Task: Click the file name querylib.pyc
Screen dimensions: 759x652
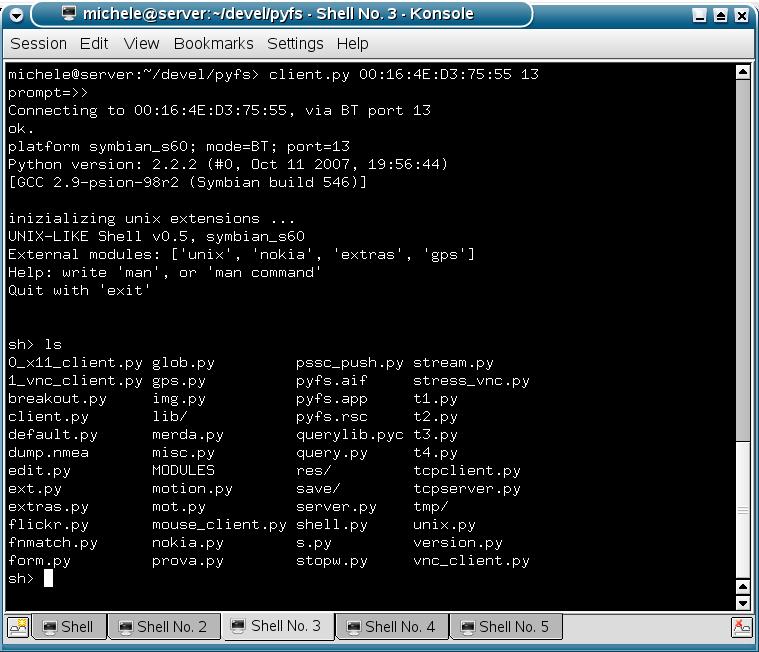Action: (x=350, y=435)
